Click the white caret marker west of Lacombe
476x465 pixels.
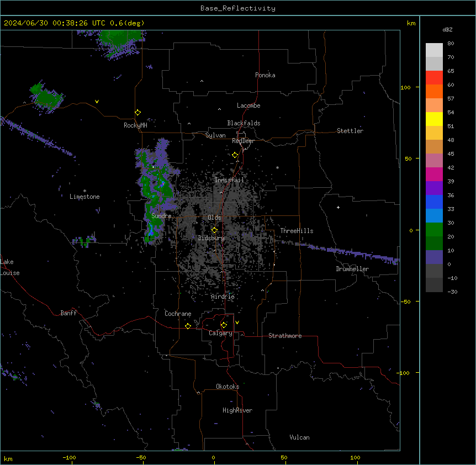point(219,109)
